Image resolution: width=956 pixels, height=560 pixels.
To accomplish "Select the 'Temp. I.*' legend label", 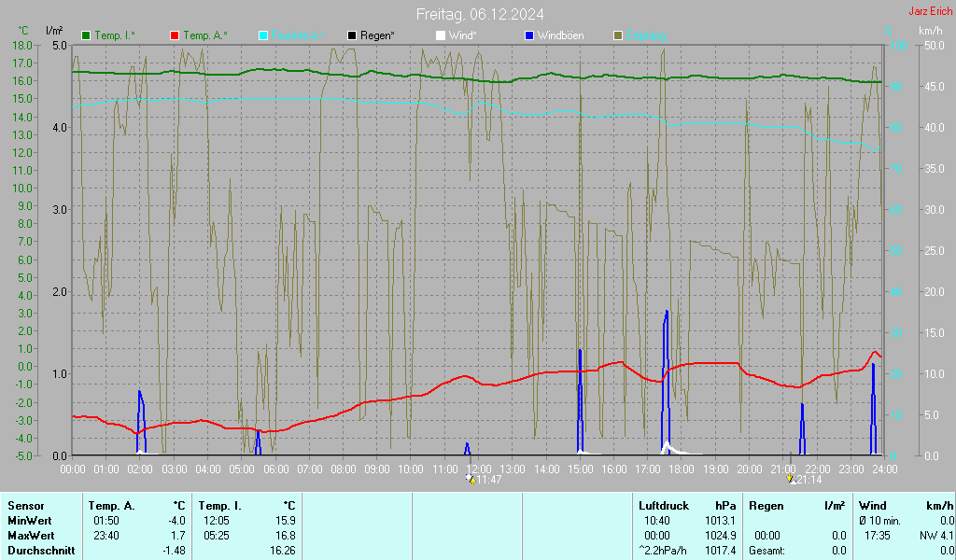I will pos(115,36).
